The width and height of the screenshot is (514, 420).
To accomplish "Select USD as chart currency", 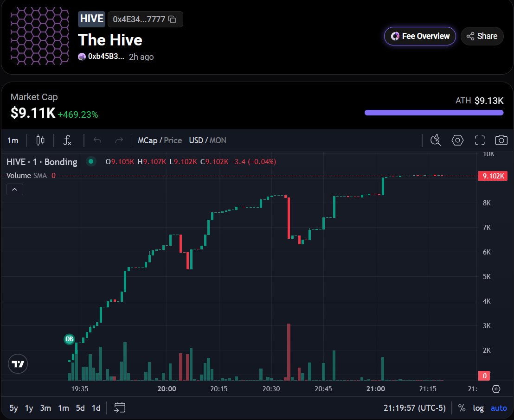I will (x=196, y=140).
